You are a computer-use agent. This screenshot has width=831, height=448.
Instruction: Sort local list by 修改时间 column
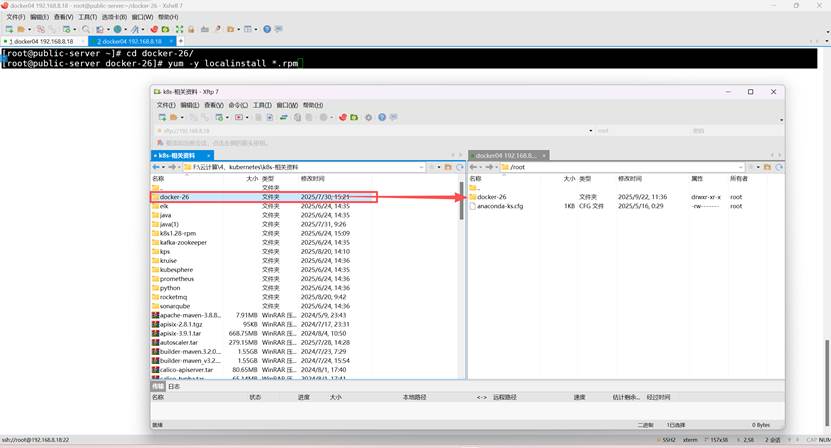tap(313, 179)
